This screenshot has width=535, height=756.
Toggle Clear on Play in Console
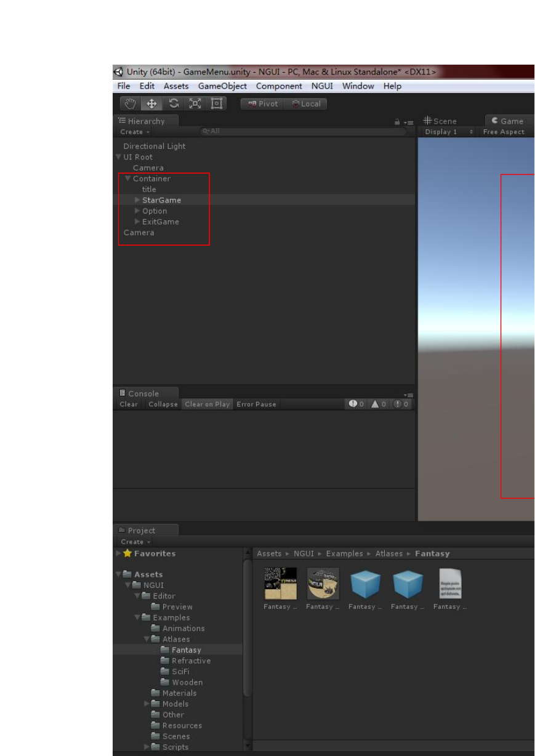coord(207,404)
